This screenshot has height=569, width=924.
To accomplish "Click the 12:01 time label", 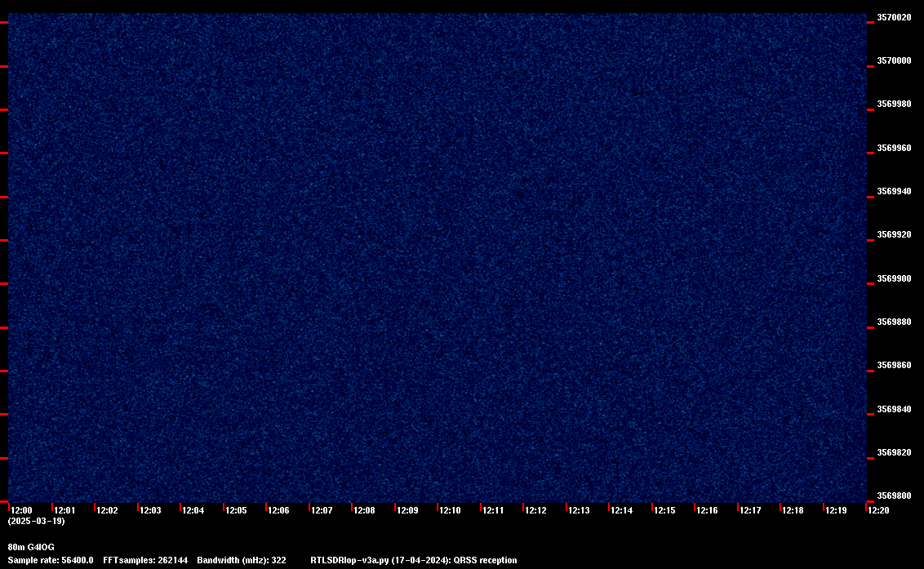I will [x=64, y=510].
